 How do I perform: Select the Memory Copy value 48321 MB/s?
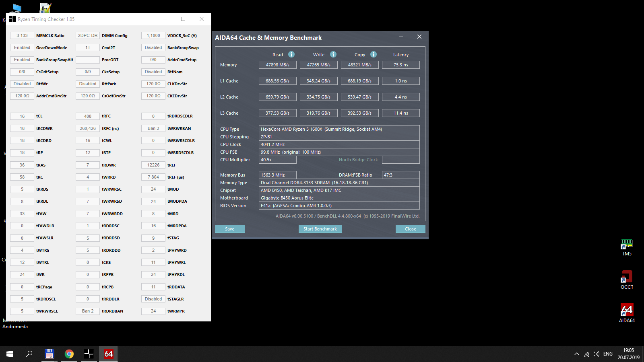coord(360,65)
